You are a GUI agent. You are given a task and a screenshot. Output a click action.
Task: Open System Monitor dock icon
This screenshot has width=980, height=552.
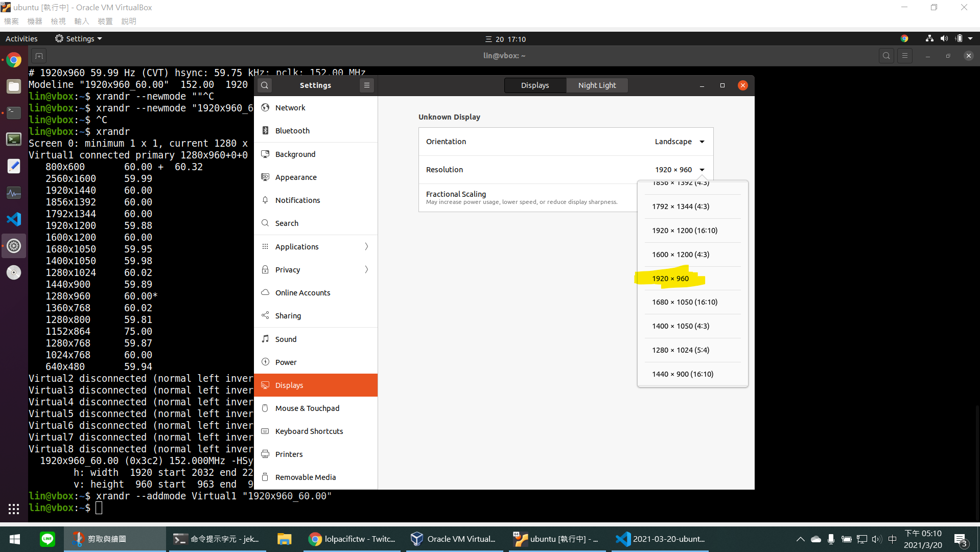[x=14, y=193]
